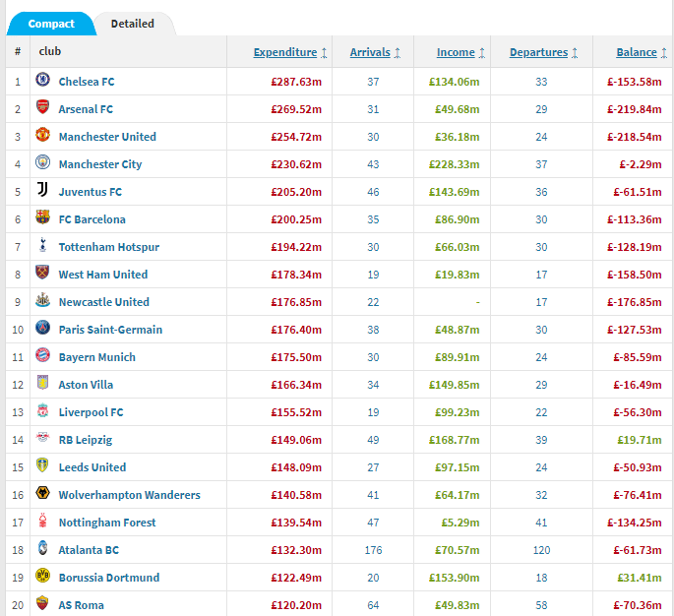Sort table by Arrivals column
This screenshot has width=674, height=616.
coord(370,52)
